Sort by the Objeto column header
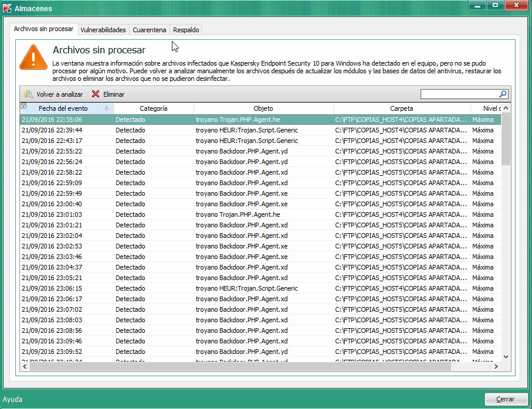 coord(263,108)
